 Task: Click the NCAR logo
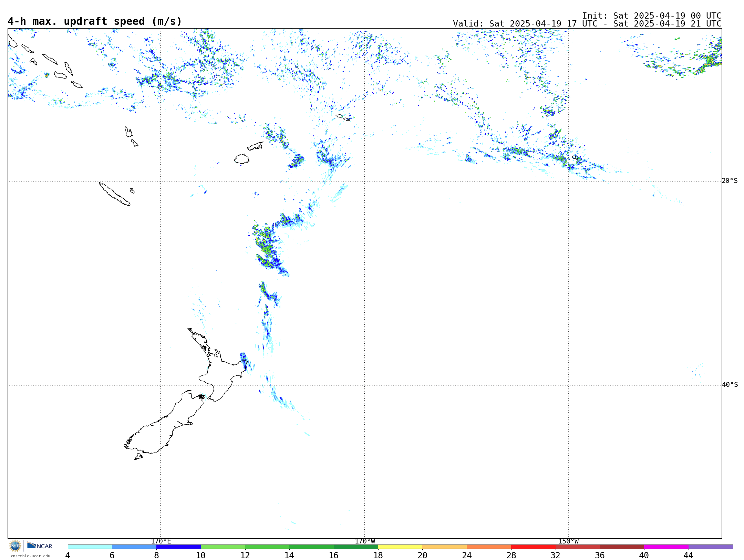click(x=40, y=546)
